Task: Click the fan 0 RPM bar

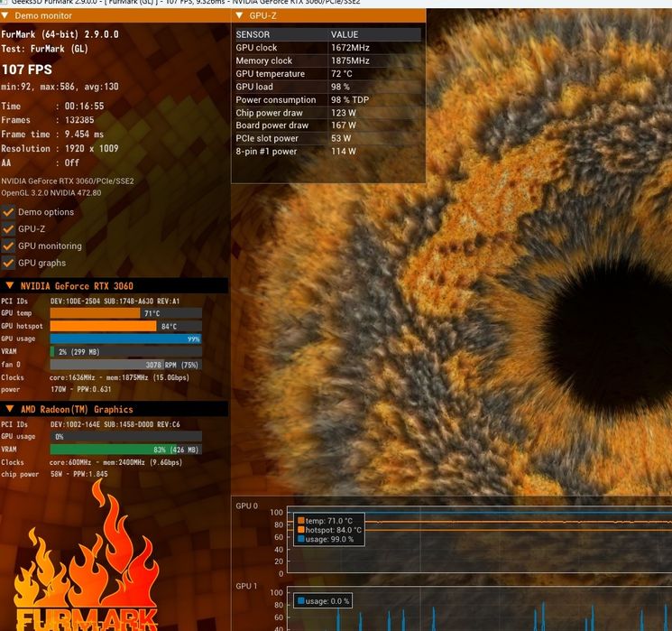Action: [126, 365]
